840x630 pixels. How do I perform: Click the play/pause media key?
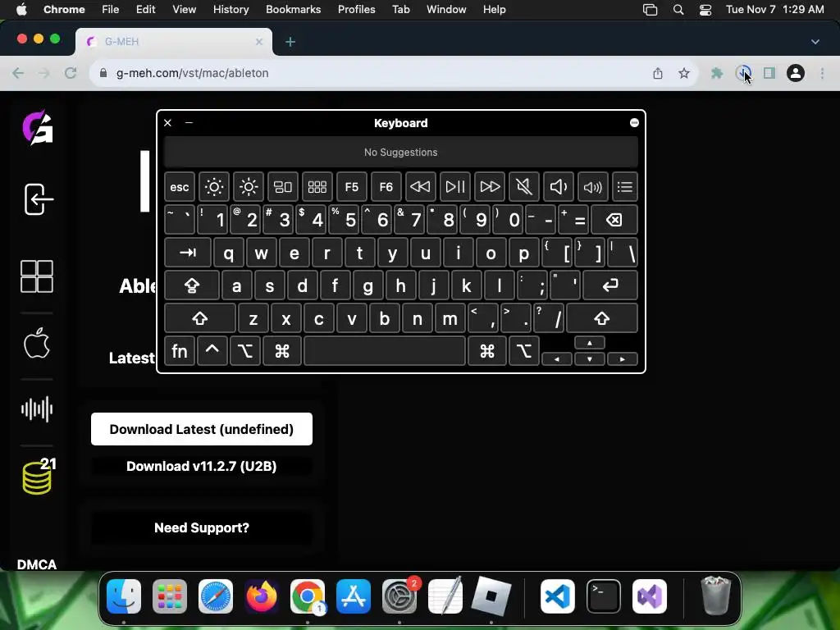(454, 187)
